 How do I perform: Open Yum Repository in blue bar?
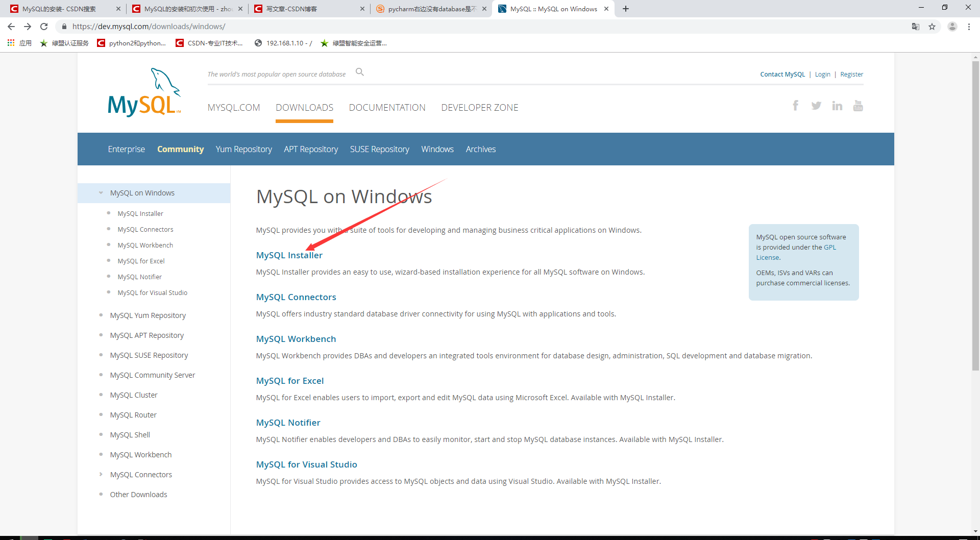(243, 149)
